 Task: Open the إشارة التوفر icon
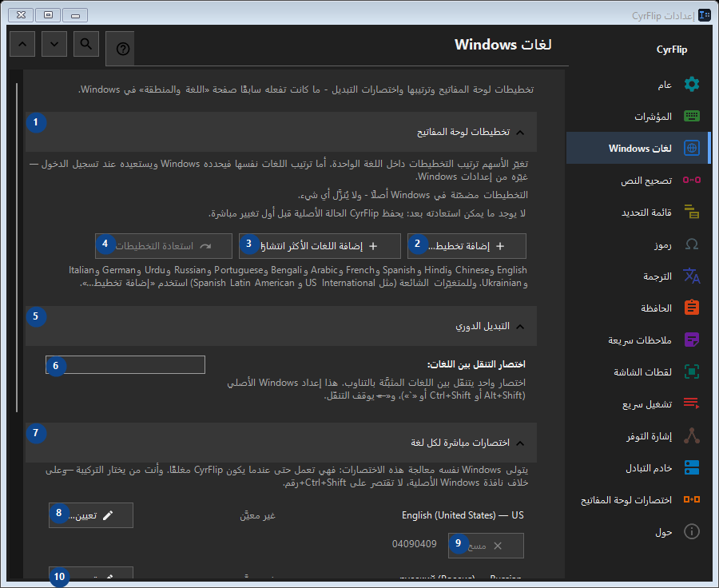coord(692,435)
